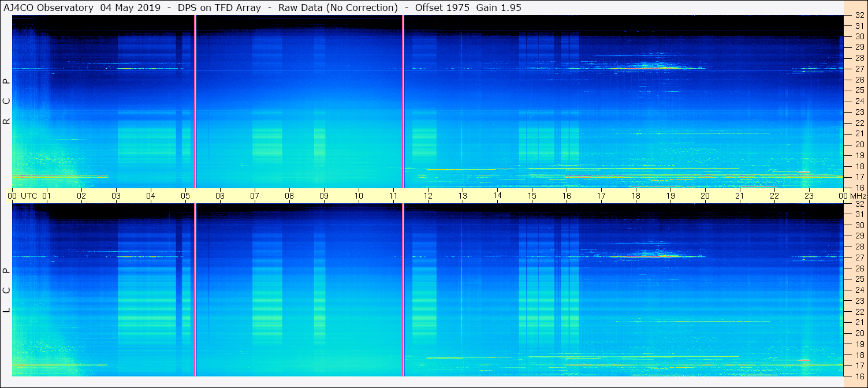Click the 06 hour tick label
868x388 pixels.
[x=220, y=196]
